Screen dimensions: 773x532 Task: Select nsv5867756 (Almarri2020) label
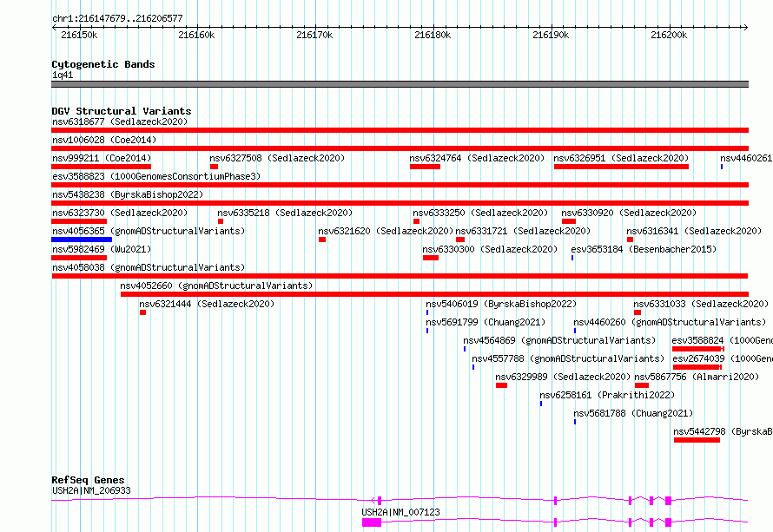tap(697, 377)
